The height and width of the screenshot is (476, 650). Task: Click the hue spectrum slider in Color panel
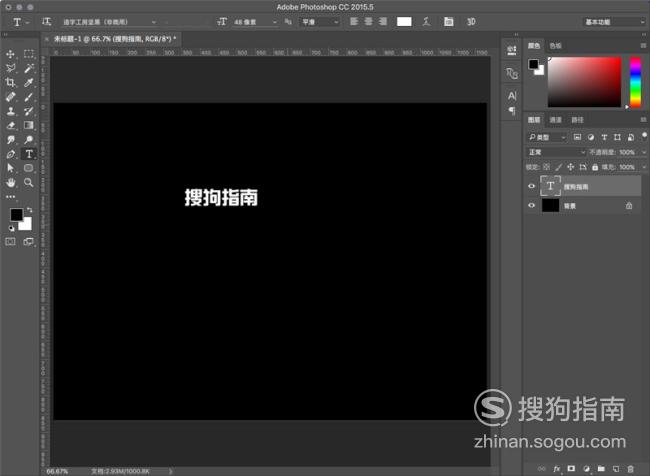click(x=635, y=82)
